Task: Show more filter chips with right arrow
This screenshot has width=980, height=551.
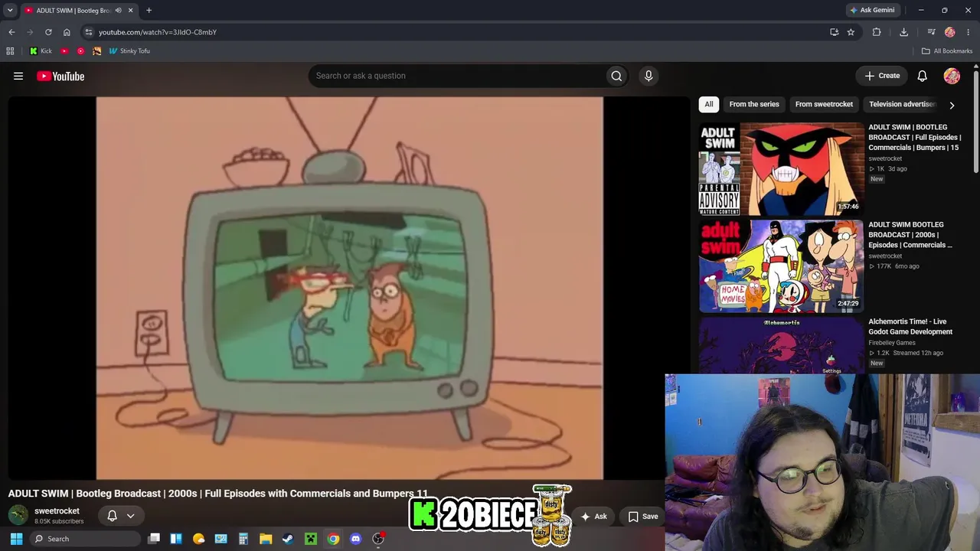Action: coord(952,105)
